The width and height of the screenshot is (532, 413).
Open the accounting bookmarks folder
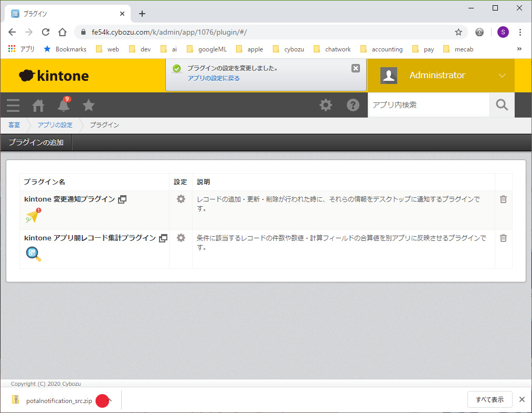coord(382,49)
